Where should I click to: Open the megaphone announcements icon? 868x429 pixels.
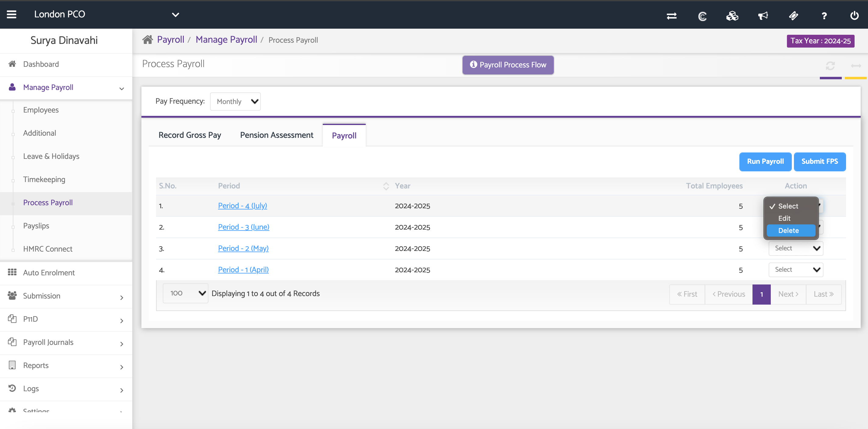coord(763,16)
